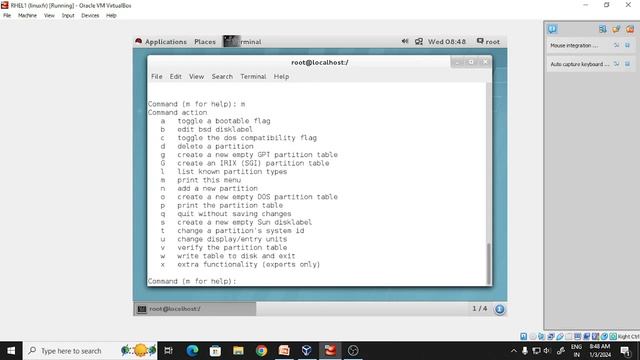This screenshot has width=640, height=360.
Task: Select root@localhost:/ in the GNOME window list
Action: tap(195, 309)
